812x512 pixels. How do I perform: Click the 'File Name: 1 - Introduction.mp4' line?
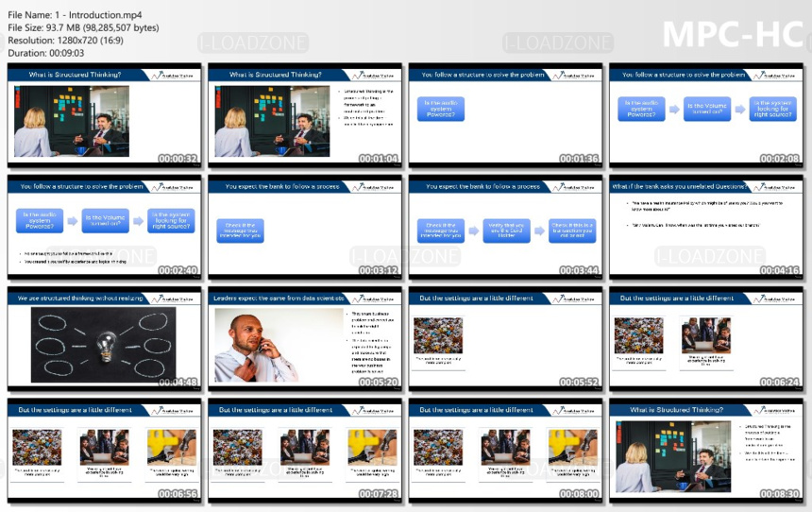(75, 15)
